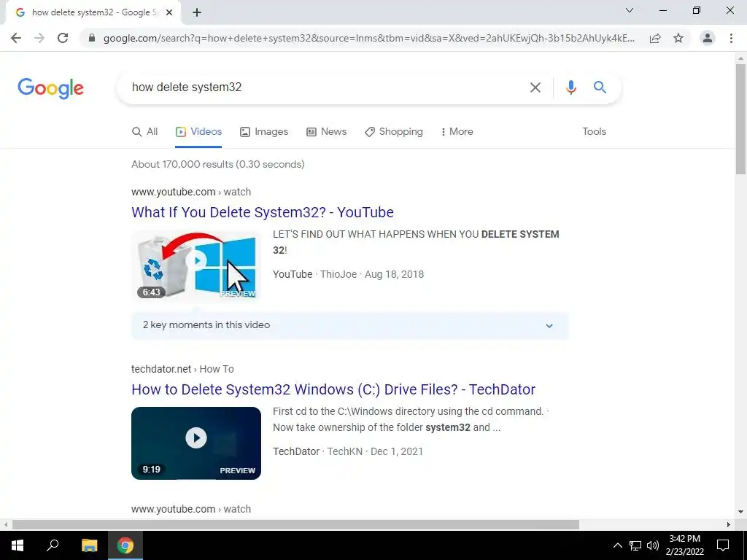Start voice search with microphone icon
Viewport: 747px width, 560px height.
click(x=570, y=87)
